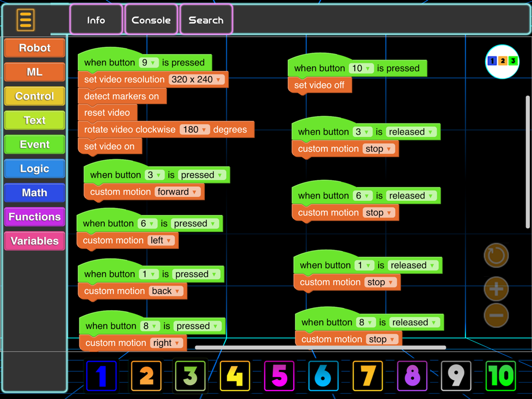
Task: Click the workspace reset rotate icon
Action: pyautogui.click(x=496, y=255)
